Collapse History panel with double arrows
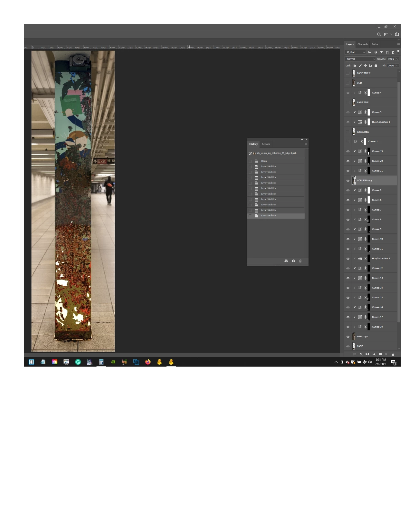 (x=302, y=140)
